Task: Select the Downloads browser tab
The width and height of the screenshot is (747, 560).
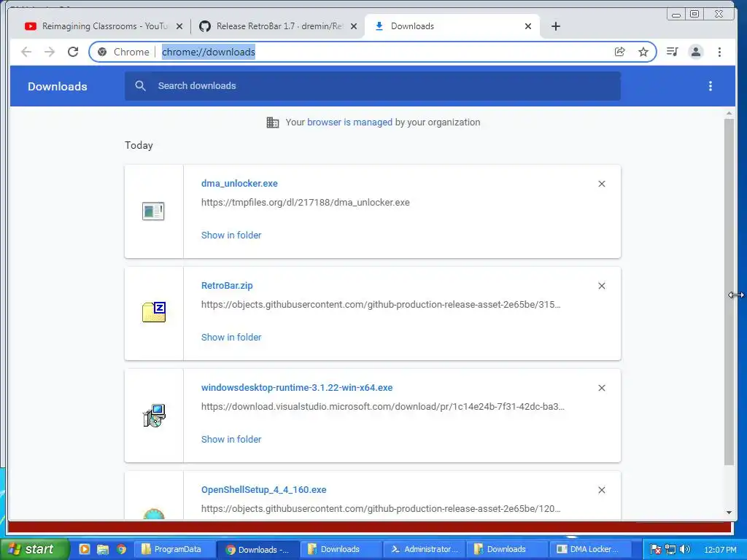Action: (x=452, y=26)
